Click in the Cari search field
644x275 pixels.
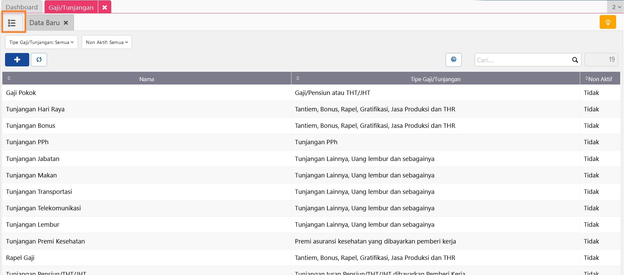click(522, 60)
